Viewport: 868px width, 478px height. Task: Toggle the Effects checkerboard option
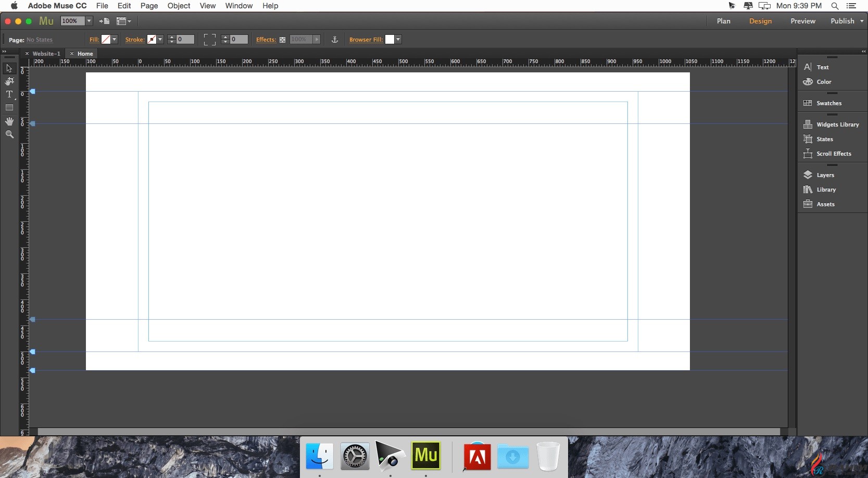coord(282,40)
